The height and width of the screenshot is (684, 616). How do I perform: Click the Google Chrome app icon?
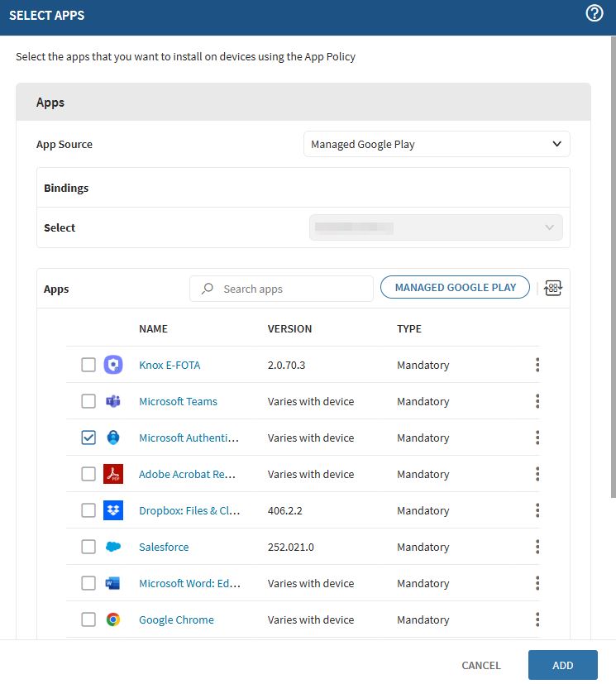[113, 619]
